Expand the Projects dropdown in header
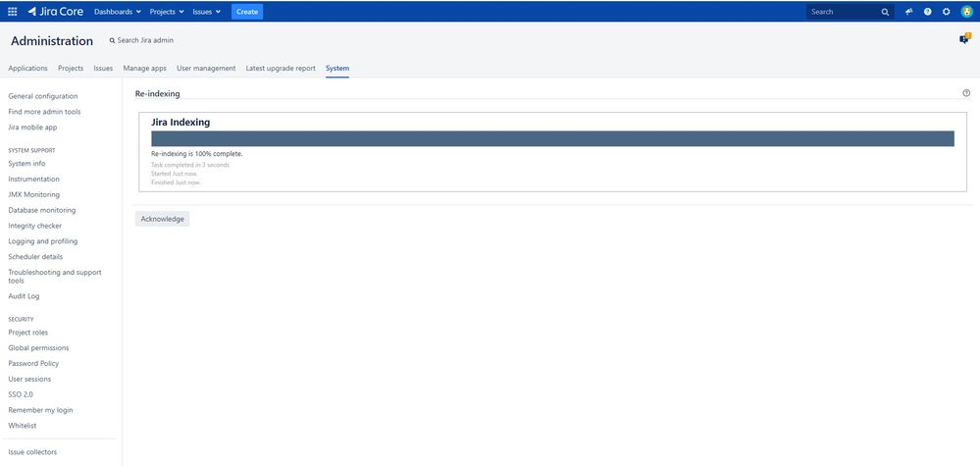Screen dimensions: 980x466 [167, 12]
